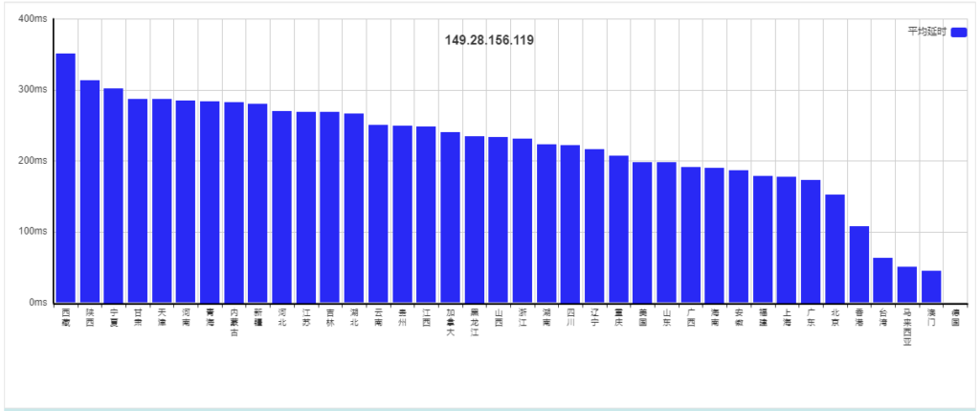Click the short 马来西亚 bar
Viewport: 980px width, 411px height.
click(907, 285)
